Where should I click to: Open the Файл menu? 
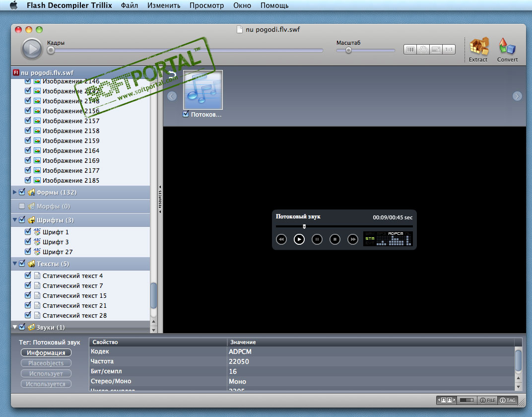pos(129,5)
